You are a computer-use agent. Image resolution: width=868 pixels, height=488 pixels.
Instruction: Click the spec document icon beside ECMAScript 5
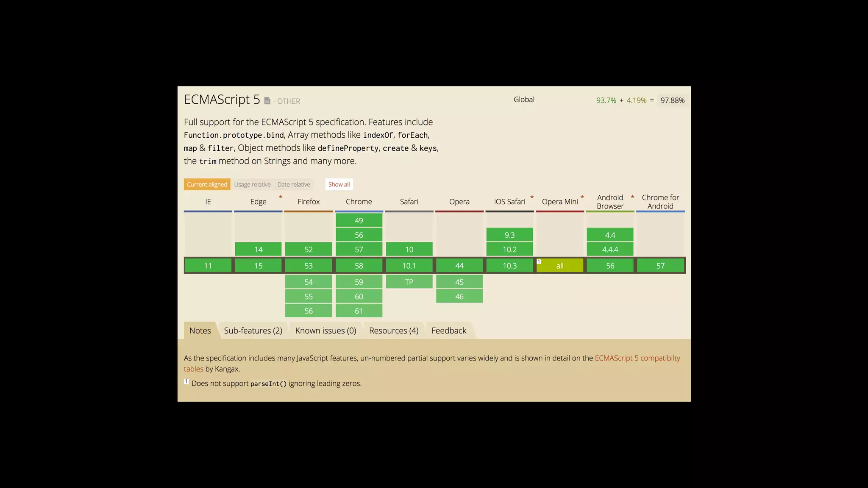coord(267,101)
